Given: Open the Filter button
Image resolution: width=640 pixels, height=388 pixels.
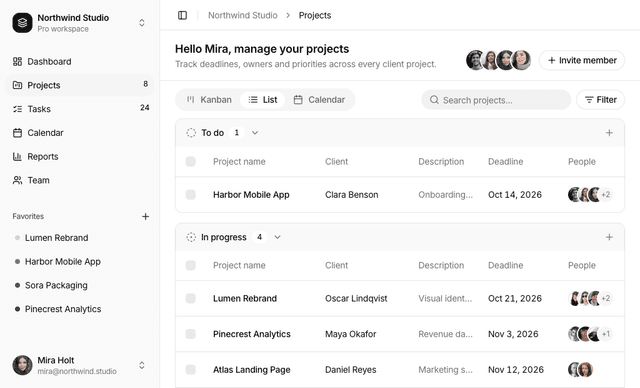Looking at the screenshot, I should click(600, 100).
